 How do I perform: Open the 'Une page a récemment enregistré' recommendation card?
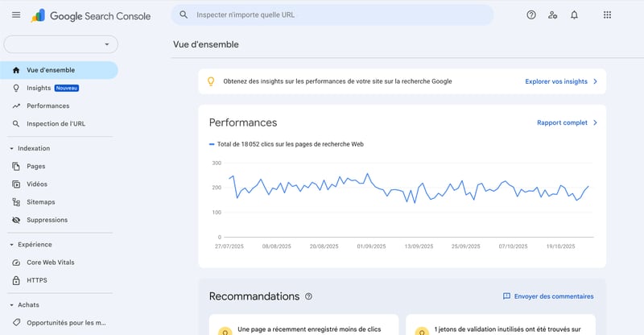point(303,325)
